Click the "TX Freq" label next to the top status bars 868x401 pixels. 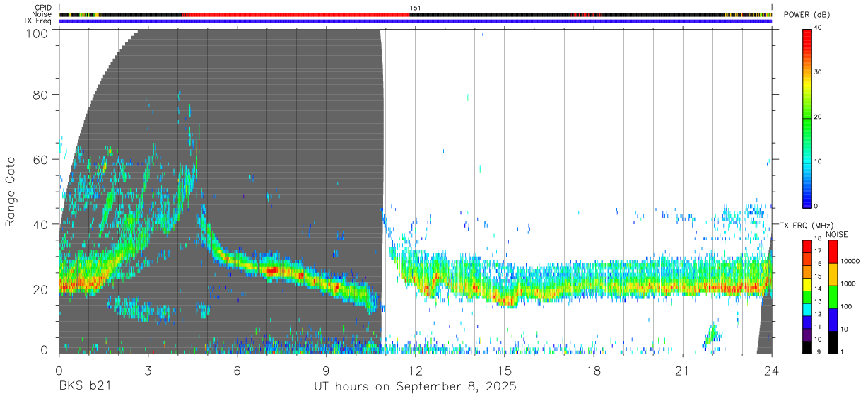coord(37,21)
